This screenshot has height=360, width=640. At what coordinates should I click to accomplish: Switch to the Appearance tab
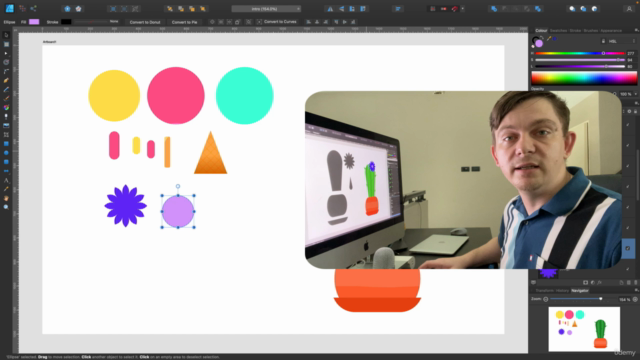point(611,31)
